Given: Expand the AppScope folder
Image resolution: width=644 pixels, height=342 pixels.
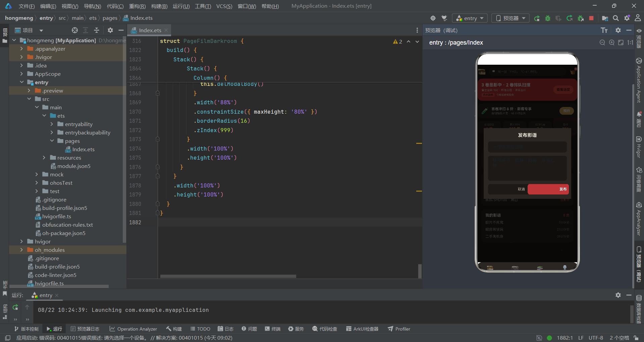Looking at the screenshot, I should click(22, 74).
